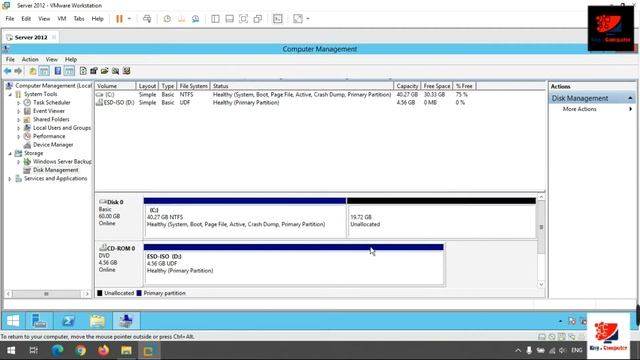
Task: Click the revert snapshot icon
Action: [x=181, y=19]
